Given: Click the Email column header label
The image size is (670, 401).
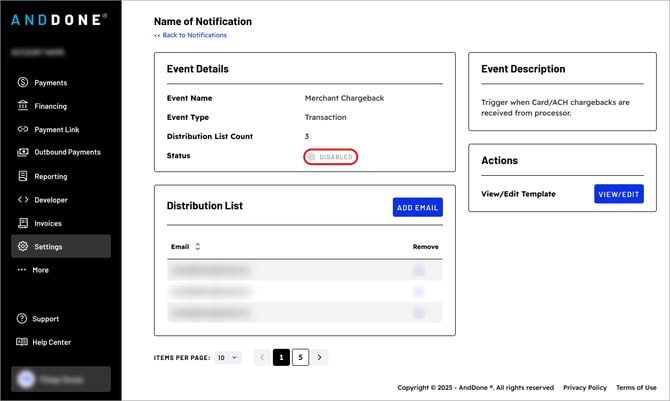Looking at the screenshot, I should [180, 247].
